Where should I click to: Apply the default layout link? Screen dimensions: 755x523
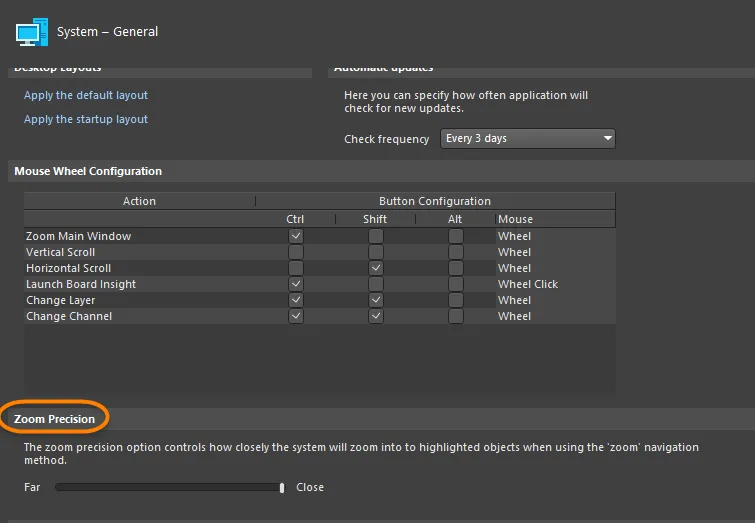(86, 95)
